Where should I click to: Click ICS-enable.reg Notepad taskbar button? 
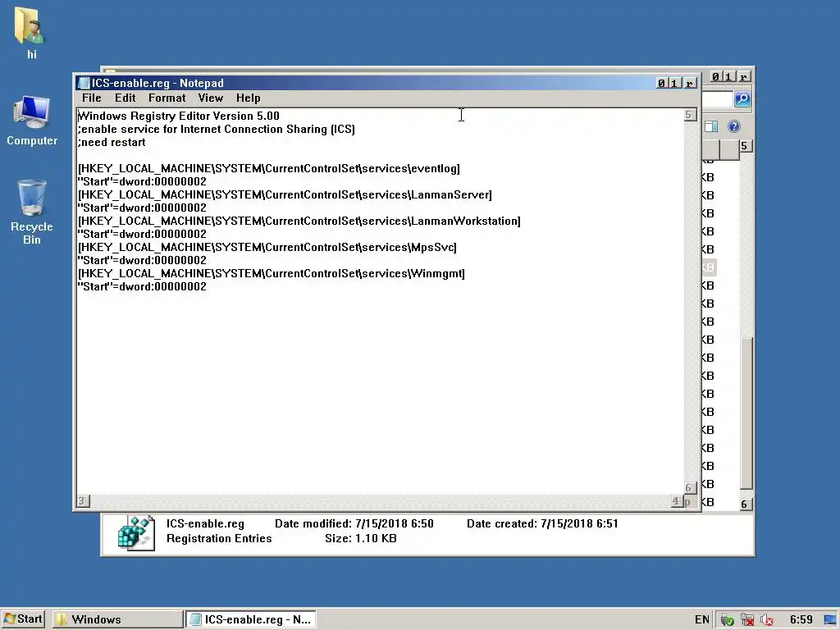tap(252, 619)
